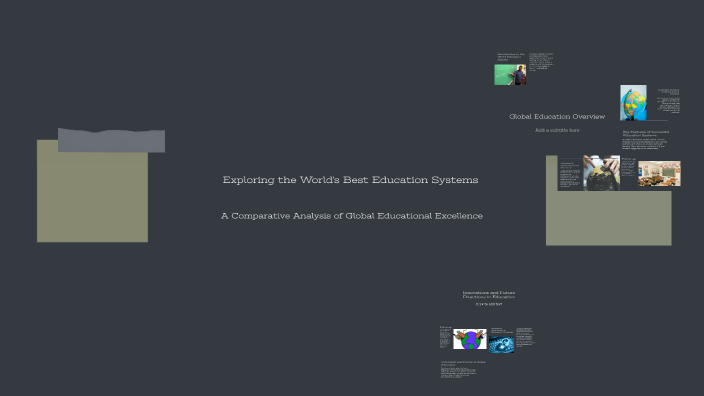The image size is (704, 396).
Task: Select subtitle "A Comparative Analysis of Global Educational Excellence"
Action: pyautogui.click(x=352, y=216)
